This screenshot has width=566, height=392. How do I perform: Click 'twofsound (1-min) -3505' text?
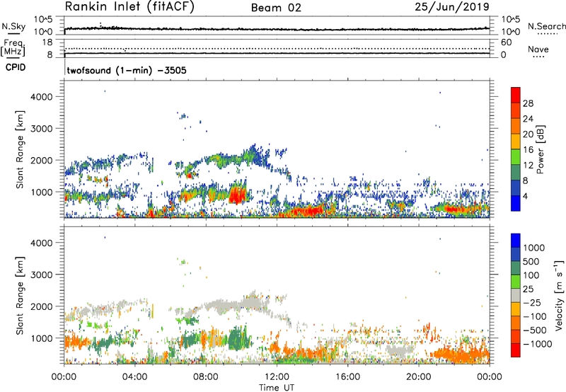127,70
